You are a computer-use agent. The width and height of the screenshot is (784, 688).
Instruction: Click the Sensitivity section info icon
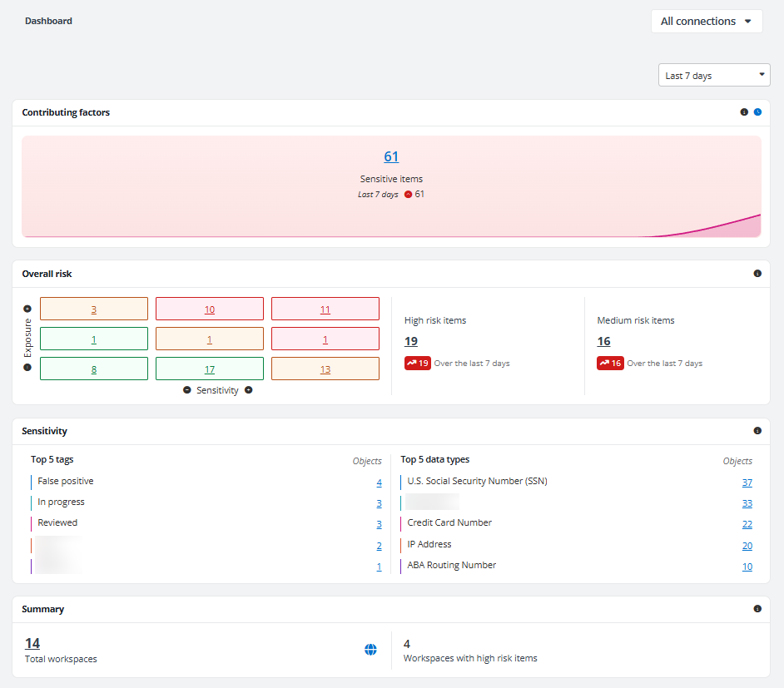pos(757,431)
